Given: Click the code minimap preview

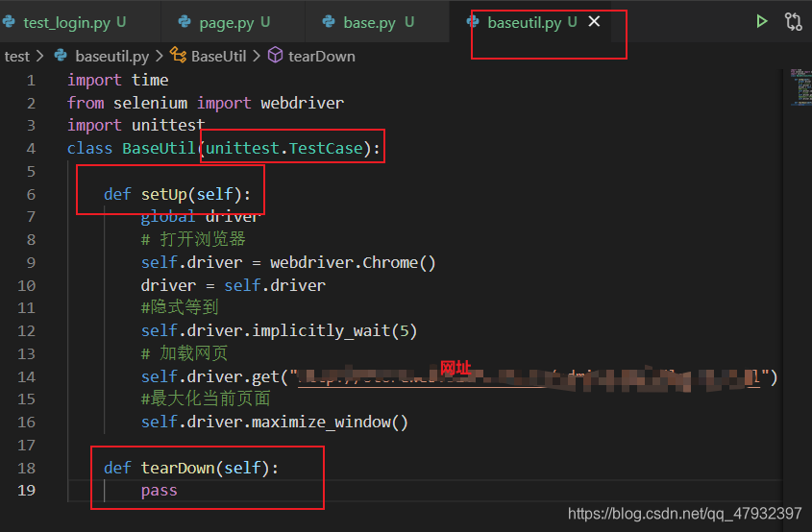Looking at the screenshot, I should (801, 87).
